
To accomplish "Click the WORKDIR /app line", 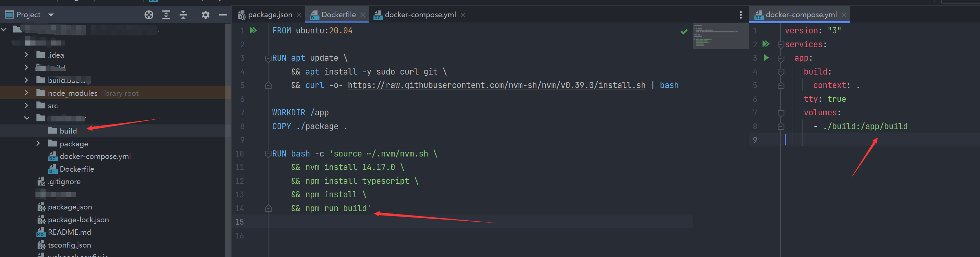I will 300,113.
